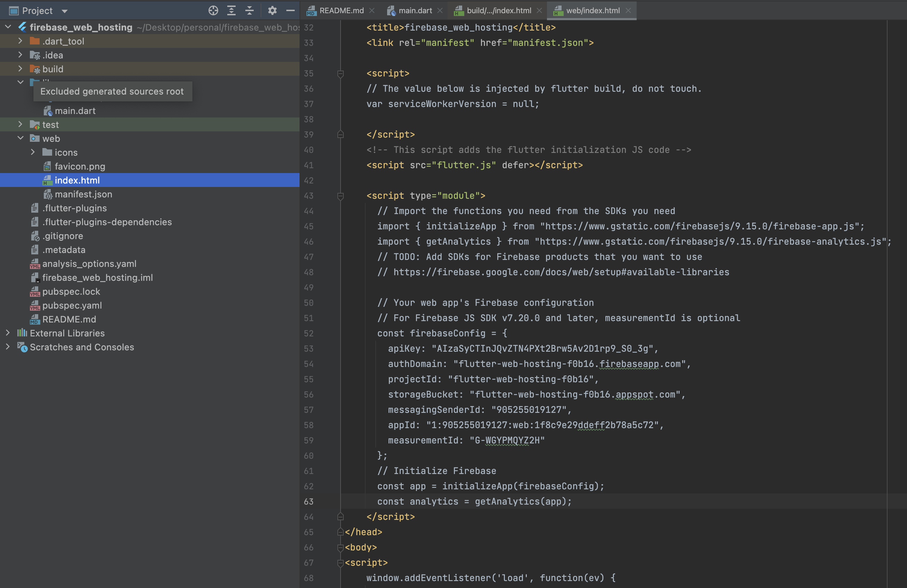Toggle fold marker beside body tag line 66
This screenshot has width=907, height=588.
[x=341, y=548]
